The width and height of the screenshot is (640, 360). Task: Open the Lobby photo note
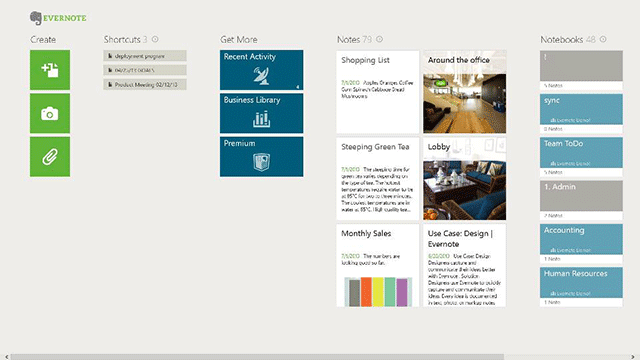tap(464, 179)
